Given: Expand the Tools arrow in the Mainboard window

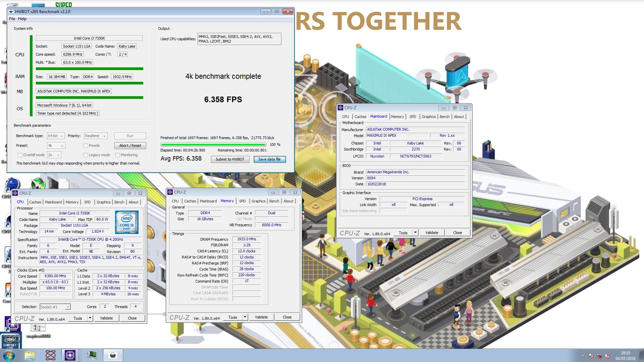Looking at the screenshot, I should point(415,233).
